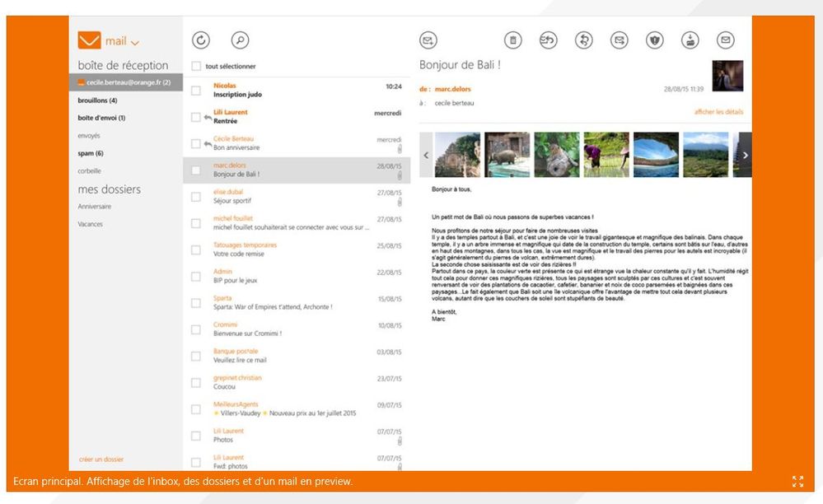This screenshot has width=823, height=504.
Task: Click the refresh mailbox icon
Action: (201, 40)
